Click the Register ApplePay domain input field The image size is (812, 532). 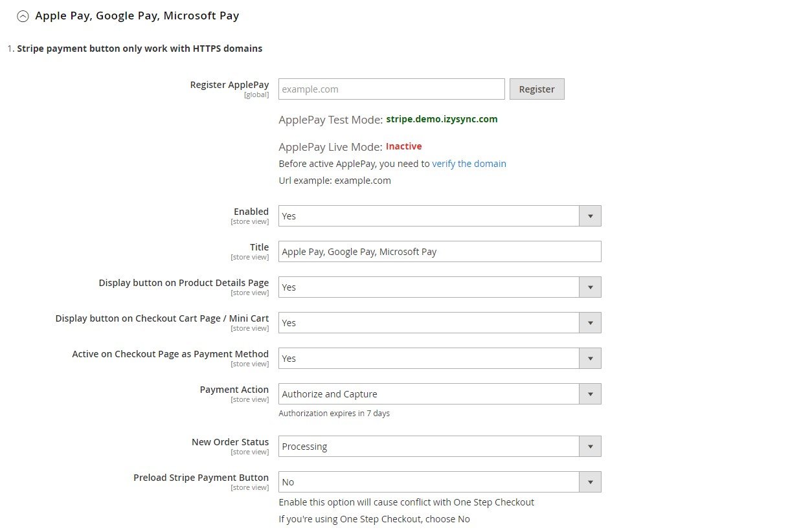[392, 89]
